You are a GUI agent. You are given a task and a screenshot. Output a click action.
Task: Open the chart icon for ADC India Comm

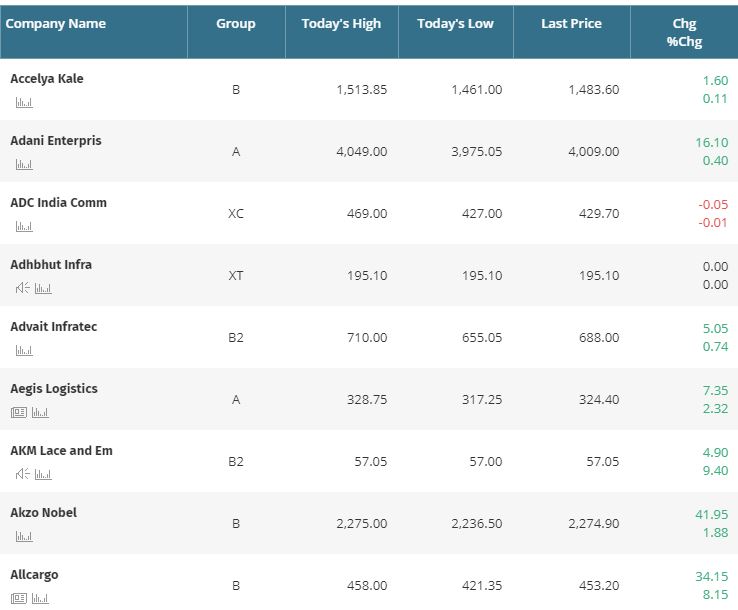pos(24,226)
